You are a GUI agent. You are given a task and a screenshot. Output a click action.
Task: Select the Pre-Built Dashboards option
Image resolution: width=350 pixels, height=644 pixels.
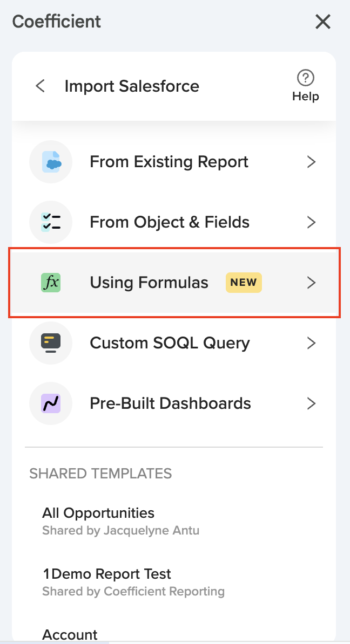170,403
